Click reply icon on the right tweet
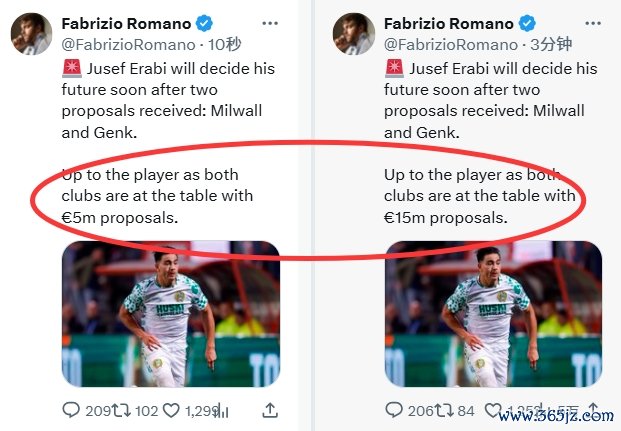This screenshot has height=431, width=621. (x=394, y=410)
